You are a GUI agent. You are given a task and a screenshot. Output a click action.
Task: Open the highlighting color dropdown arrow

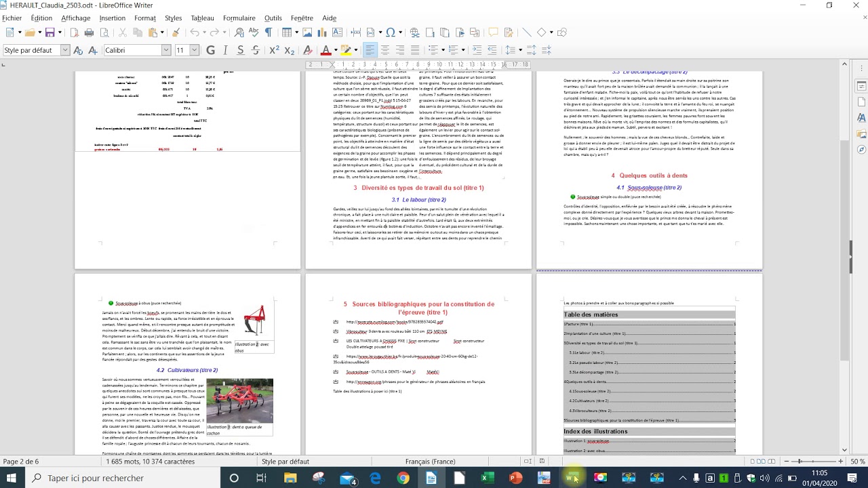click(355, 50)
